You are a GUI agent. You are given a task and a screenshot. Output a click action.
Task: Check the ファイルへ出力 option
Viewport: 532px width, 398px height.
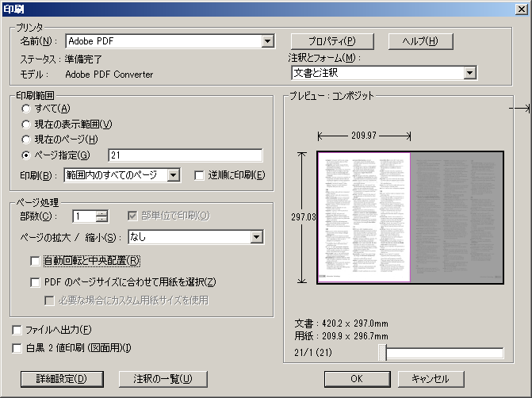[17, 330]
